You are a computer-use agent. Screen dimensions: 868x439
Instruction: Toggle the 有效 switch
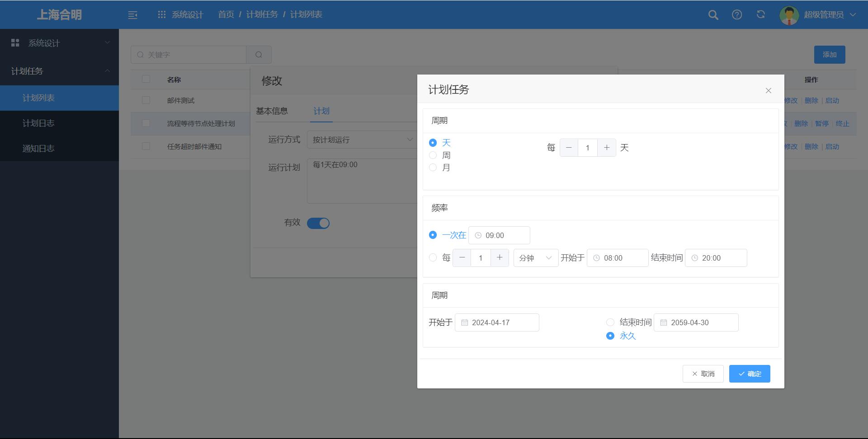tap(318, 223)
